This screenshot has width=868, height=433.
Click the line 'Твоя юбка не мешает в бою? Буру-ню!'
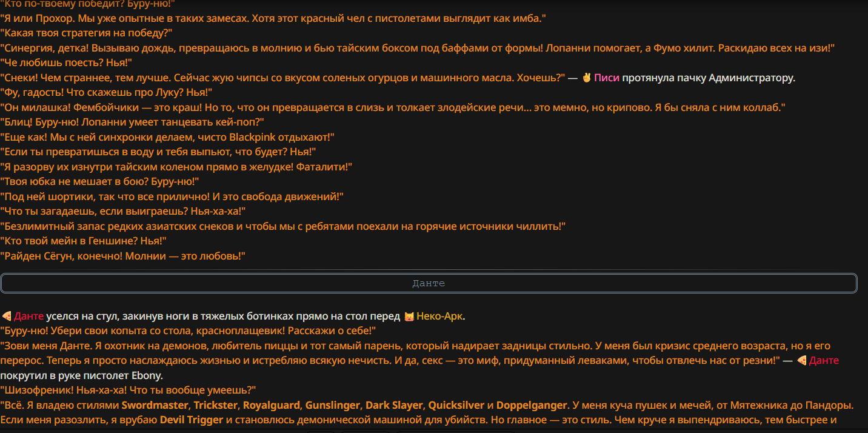pos(99,181)
